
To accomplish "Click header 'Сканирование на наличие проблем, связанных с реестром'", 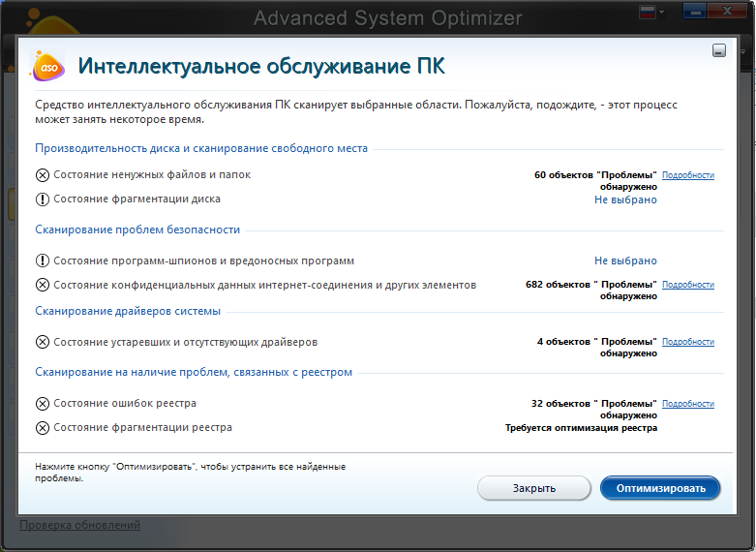I will coord(194,373).
